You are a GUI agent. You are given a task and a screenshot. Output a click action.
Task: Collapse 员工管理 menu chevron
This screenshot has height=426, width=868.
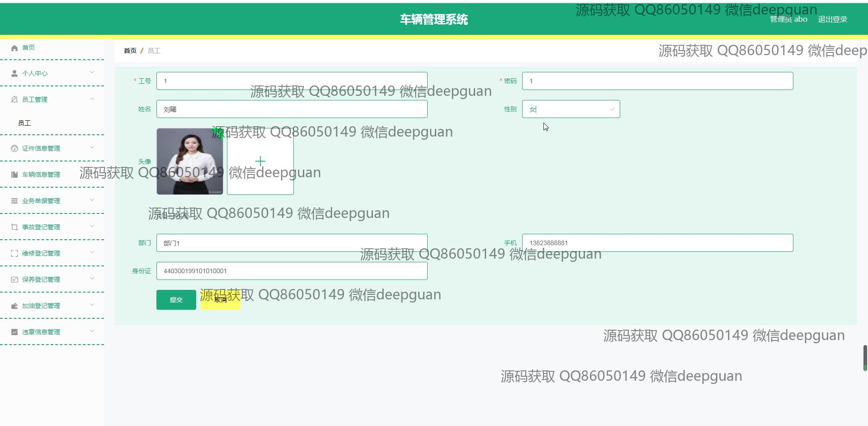pyautogui.click(x=92, y=99)
